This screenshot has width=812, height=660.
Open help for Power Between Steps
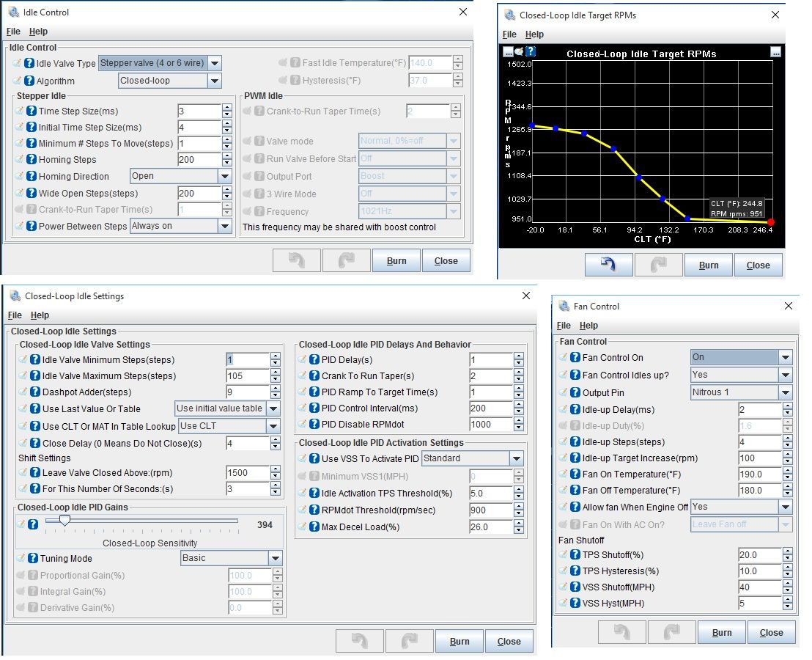point(32,226)
